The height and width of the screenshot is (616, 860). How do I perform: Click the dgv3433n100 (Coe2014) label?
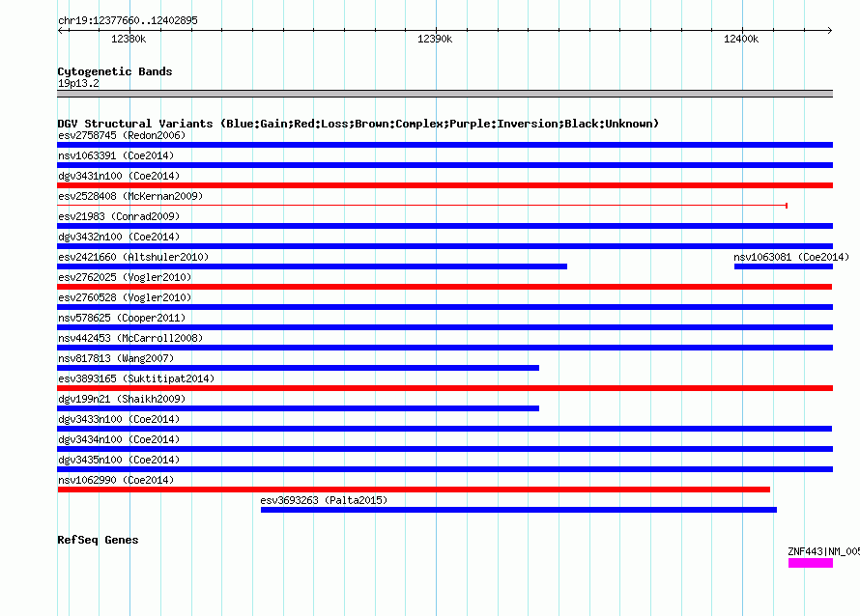119,419
